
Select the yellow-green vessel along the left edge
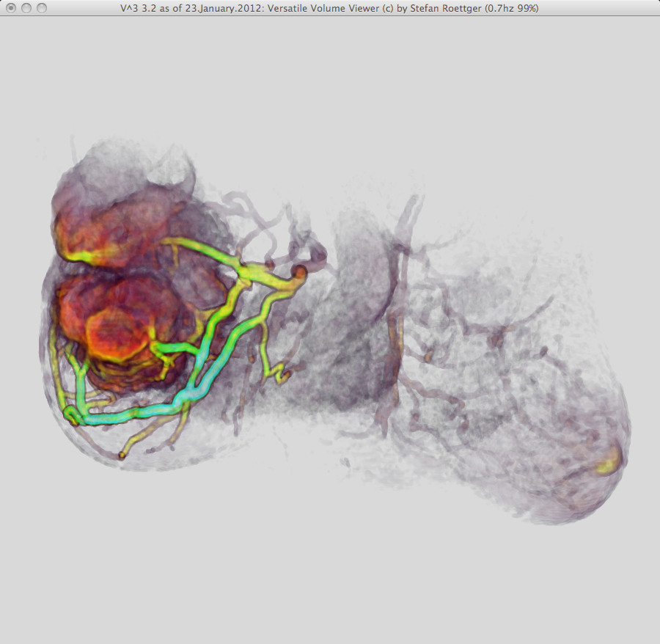[x=54, y=367]
